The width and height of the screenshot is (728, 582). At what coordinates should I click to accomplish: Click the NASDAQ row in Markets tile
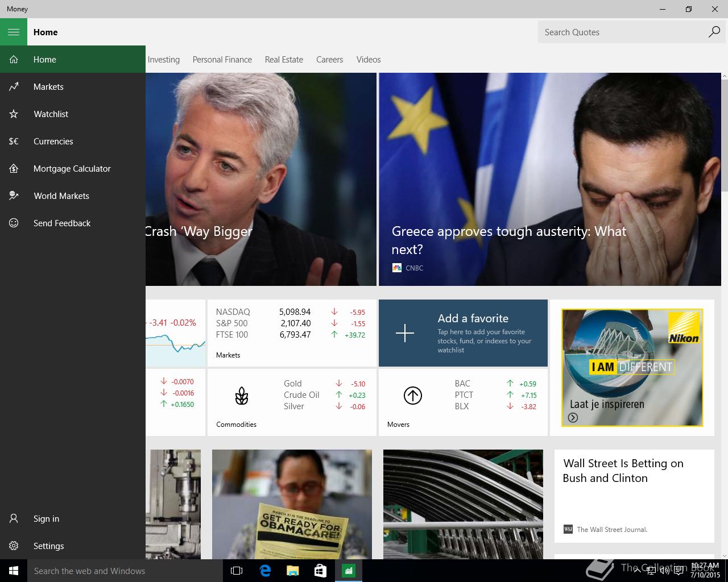[291, 311]
